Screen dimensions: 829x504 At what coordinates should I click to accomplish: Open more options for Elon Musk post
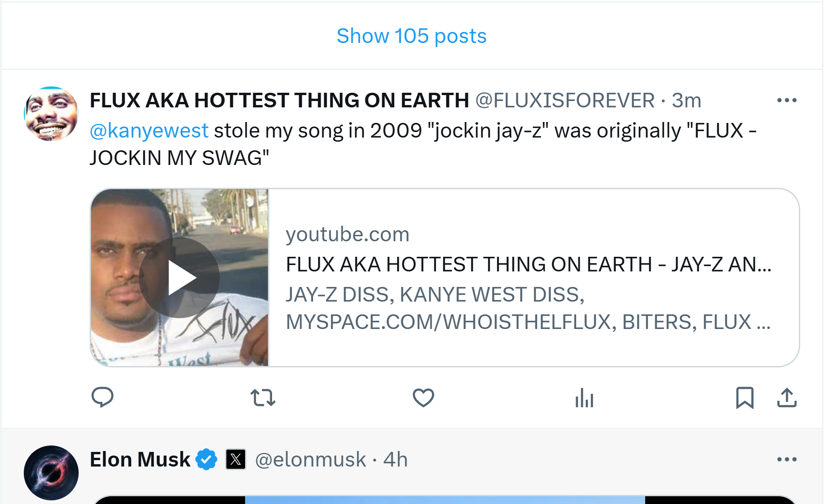(x=786, y=459)
